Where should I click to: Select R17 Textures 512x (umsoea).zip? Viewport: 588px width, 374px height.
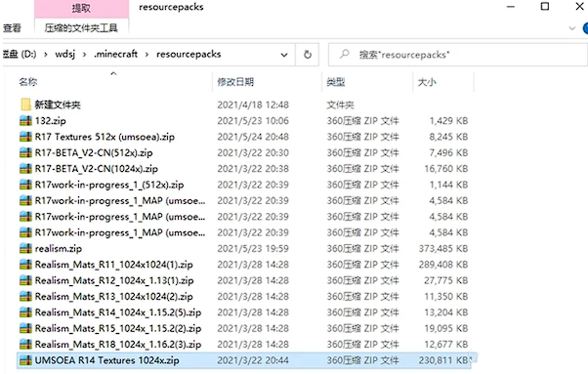pyautogui.click(x=105, y=137)
